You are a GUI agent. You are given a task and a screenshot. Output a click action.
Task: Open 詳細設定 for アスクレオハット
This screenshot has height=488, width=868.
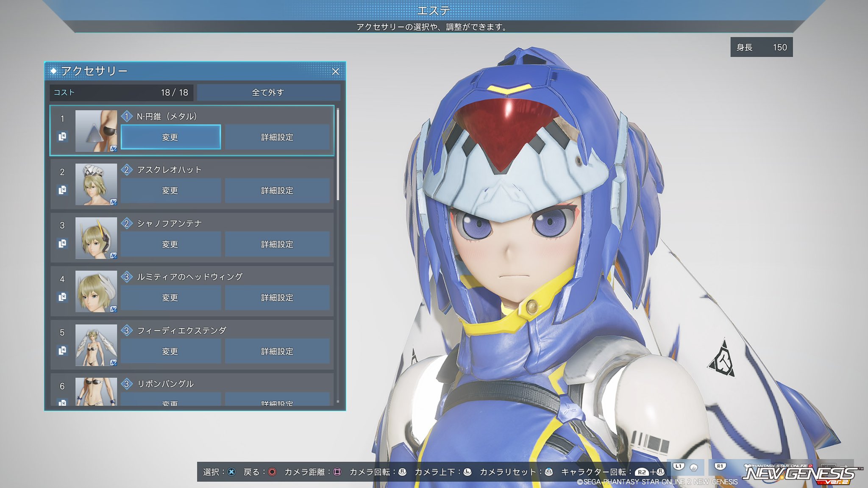(277, 190)
